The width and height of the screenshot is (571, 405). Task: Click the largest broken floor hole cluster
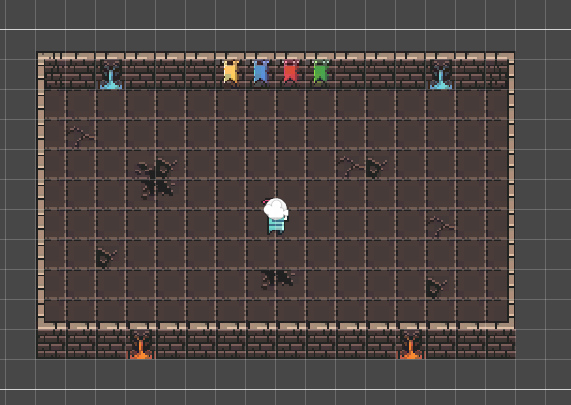tap(157, 178)
